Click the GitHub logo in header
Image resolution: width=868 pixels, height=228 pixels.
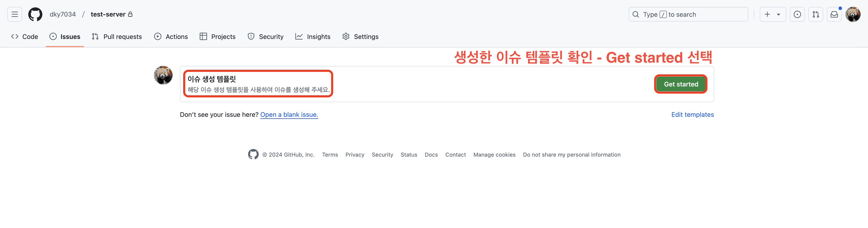(x=35, y=14)
